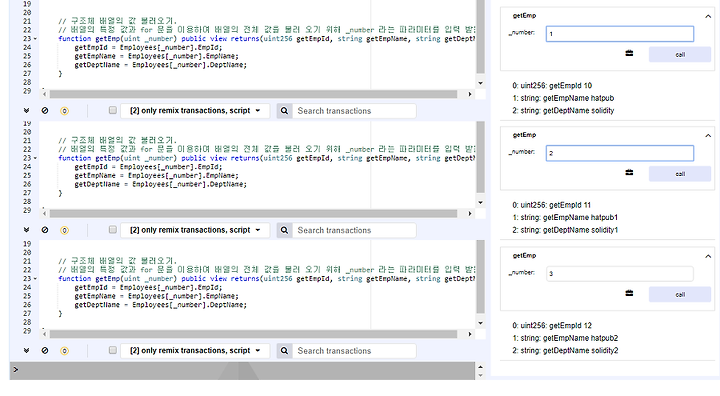Pending transactions counter icon in bottom terminal toolbar
720x396 pixels.
(x=64, y=351)
